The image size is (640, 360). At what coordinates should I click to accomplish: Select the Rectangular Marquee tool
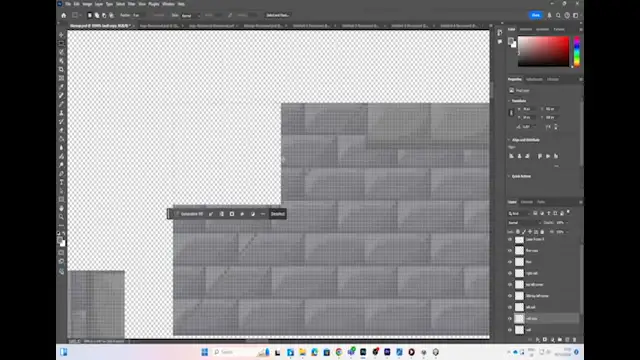[61, 44]
